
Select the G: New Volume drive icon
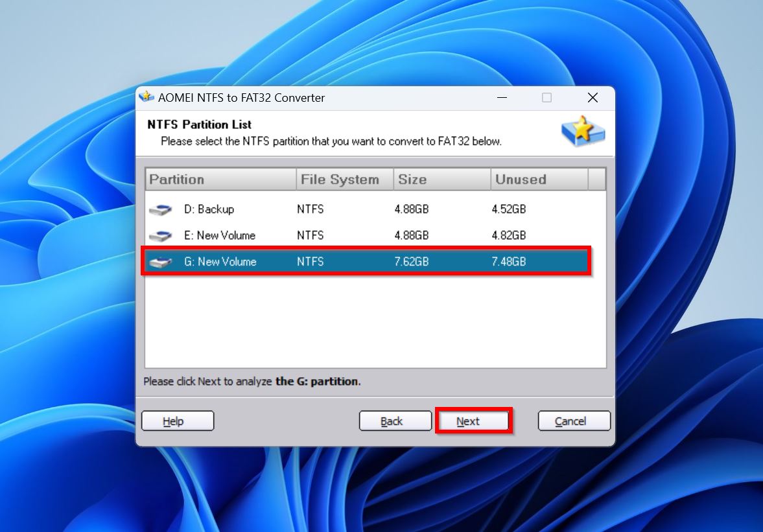[x=161, y=262]
